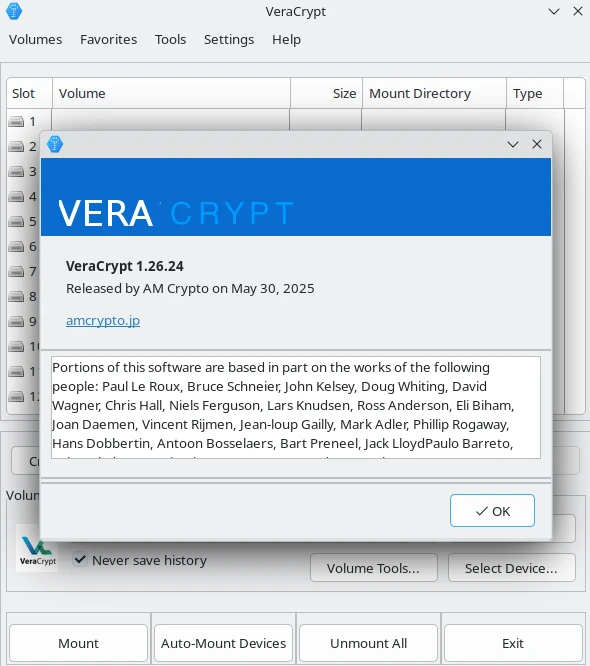This screenshot has height=666, width=590.
Task: Toggle Never save history checkbox
Action: (80, 559)
